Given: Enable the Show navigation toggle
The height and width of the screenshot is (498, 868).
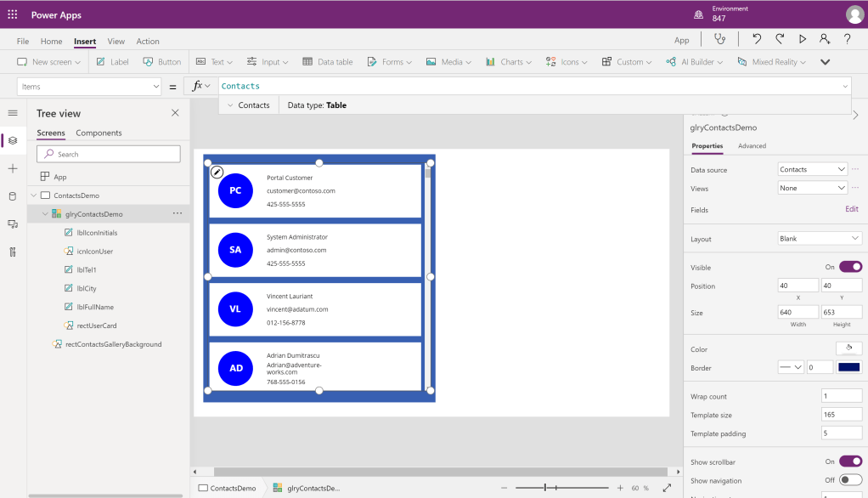Looking at the screenshot, I should click(x=850, y=480).
